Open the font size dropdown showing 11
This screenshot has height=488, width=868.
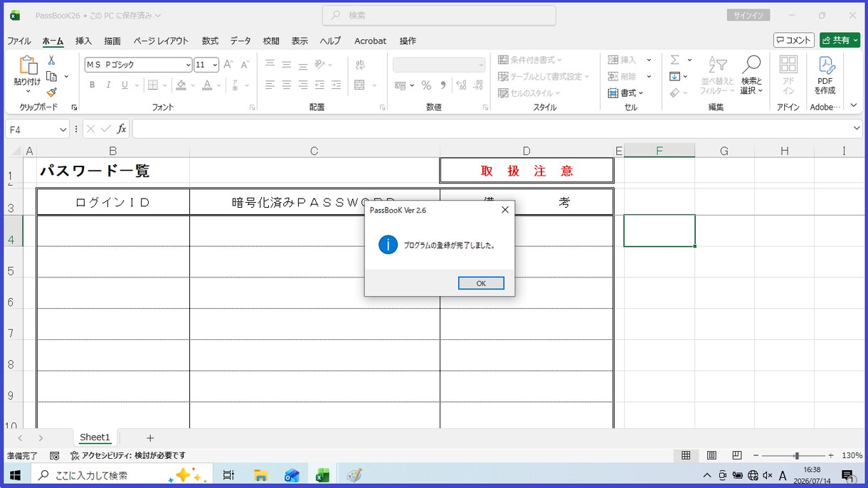[216, 65]
